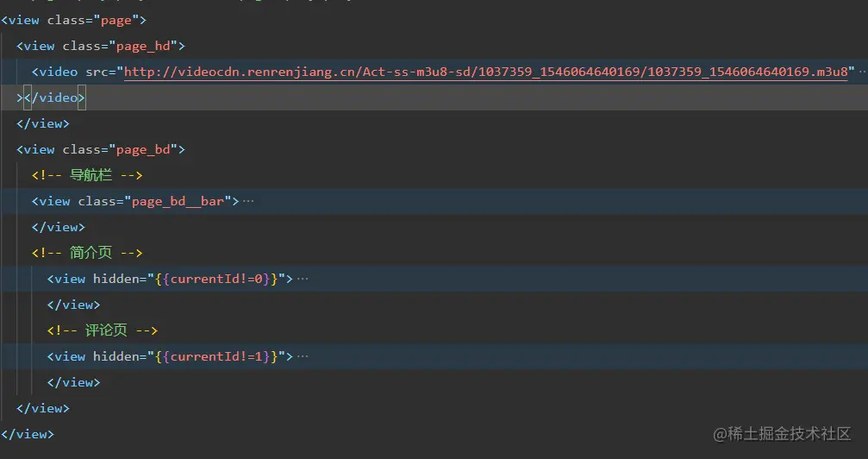Click the last closing </view> tag
The width and height of the screenshot is (868, 459).
(x=28, y=434)
